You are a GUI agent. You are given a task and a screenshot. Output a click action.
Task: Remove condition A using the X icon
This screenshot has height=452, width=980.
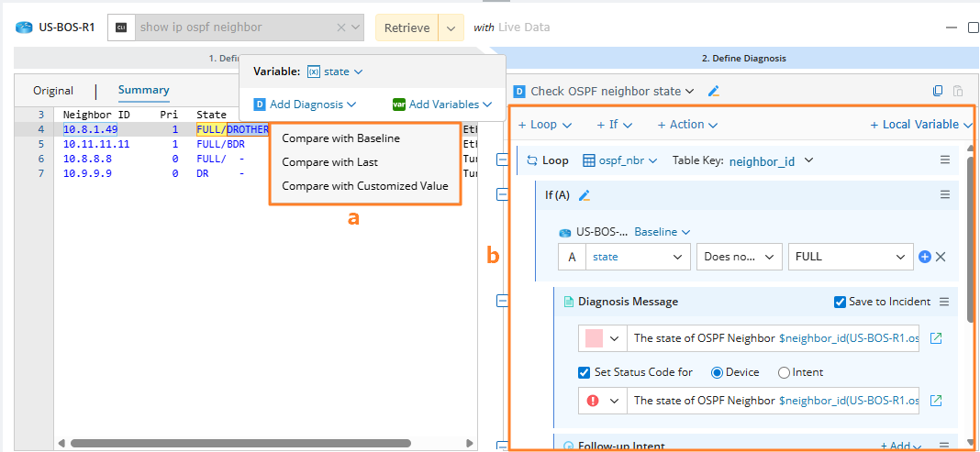(x=941, y=258)
